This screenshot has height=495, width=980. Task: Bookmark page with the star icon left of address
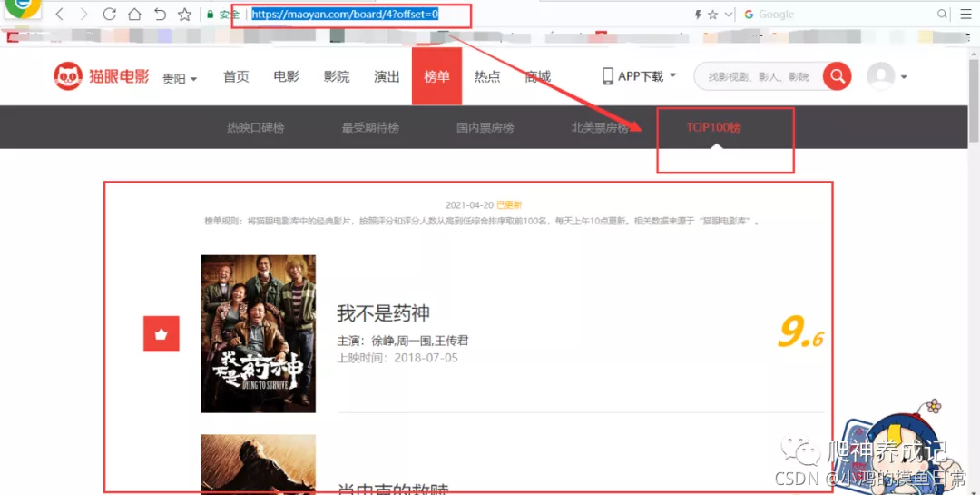184,14
